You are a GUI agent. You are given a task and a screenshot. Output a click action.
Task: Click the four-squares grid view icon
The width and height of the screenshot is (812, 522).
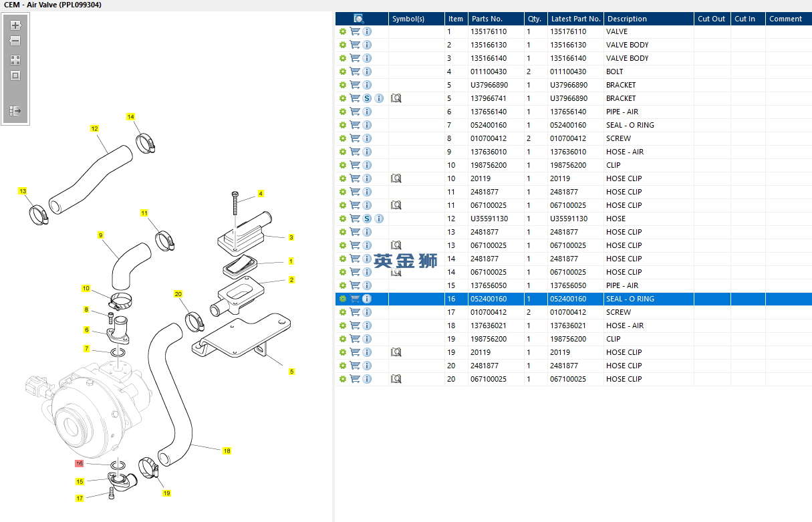point(15,59)
